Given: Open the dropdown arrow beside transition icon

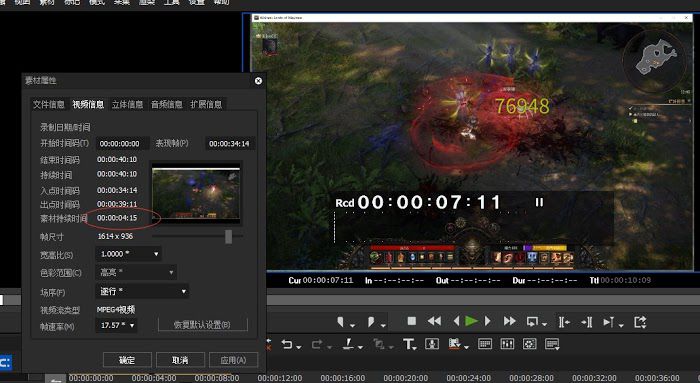Looking at the screenshot, I should click(360, 347).
